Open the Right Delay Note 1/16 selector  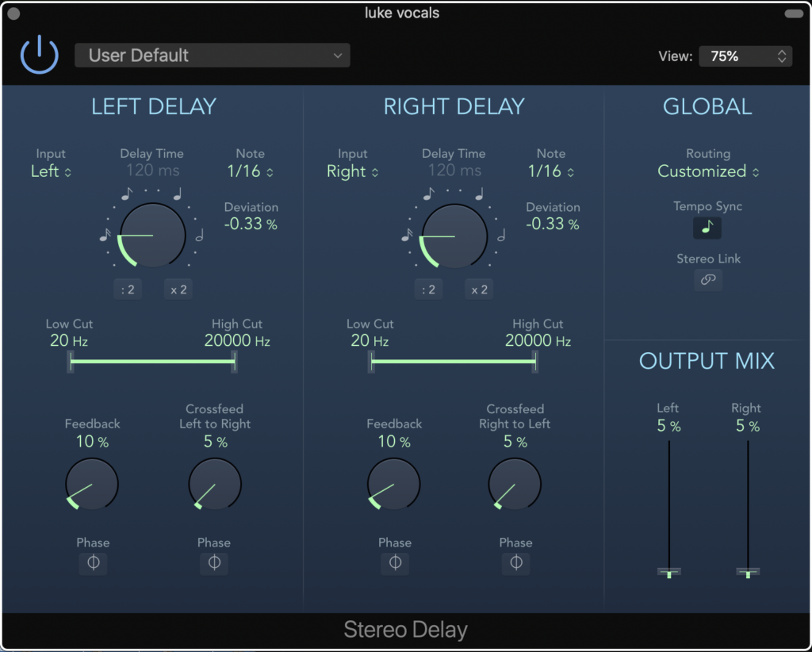[551, 171]
